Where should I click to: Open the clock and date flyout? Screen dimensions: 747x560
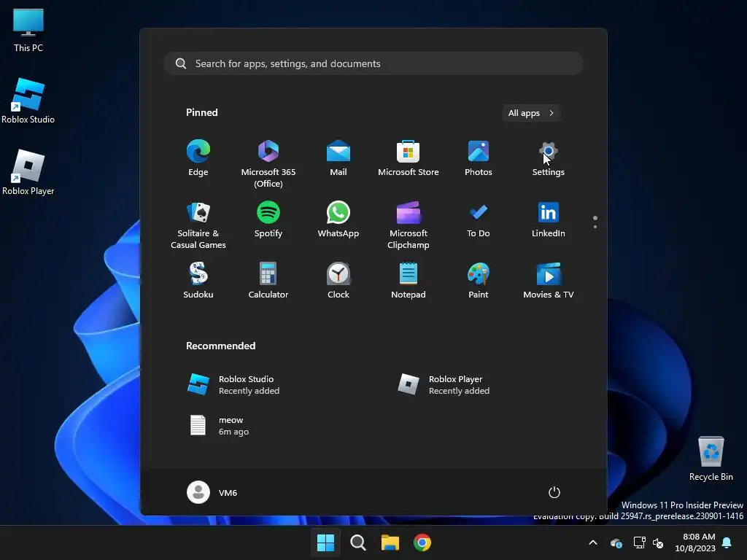click(x=695, y=542)
